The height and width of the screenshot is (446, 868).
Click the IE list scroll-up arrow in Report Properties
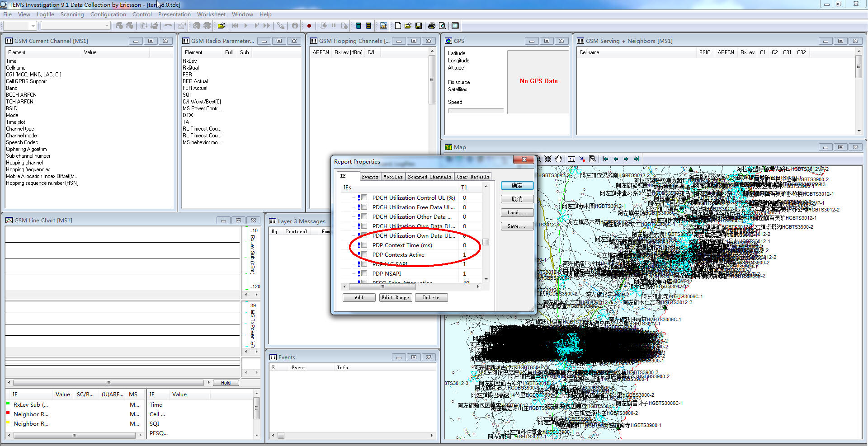pos(486,186)
